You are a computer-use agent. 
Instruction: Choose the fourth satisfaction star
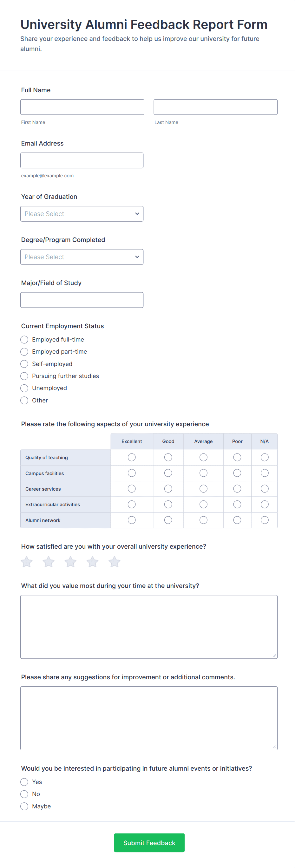(92, 562)
